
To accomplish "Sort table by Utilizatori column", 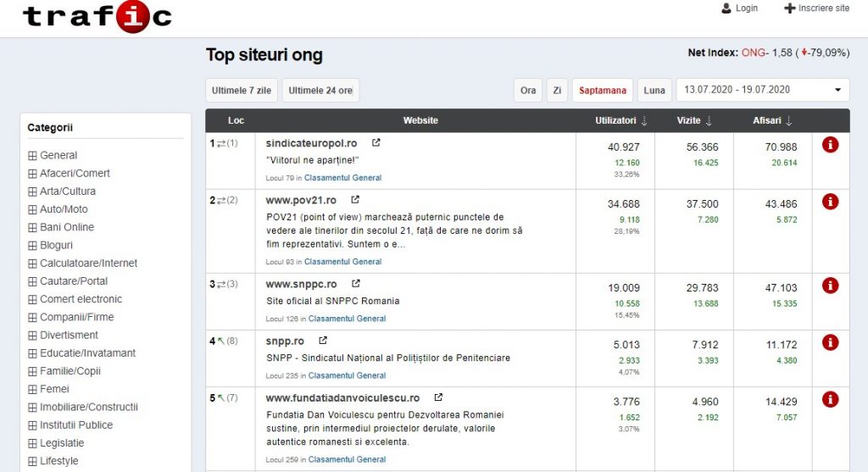I will pos(620,120).
